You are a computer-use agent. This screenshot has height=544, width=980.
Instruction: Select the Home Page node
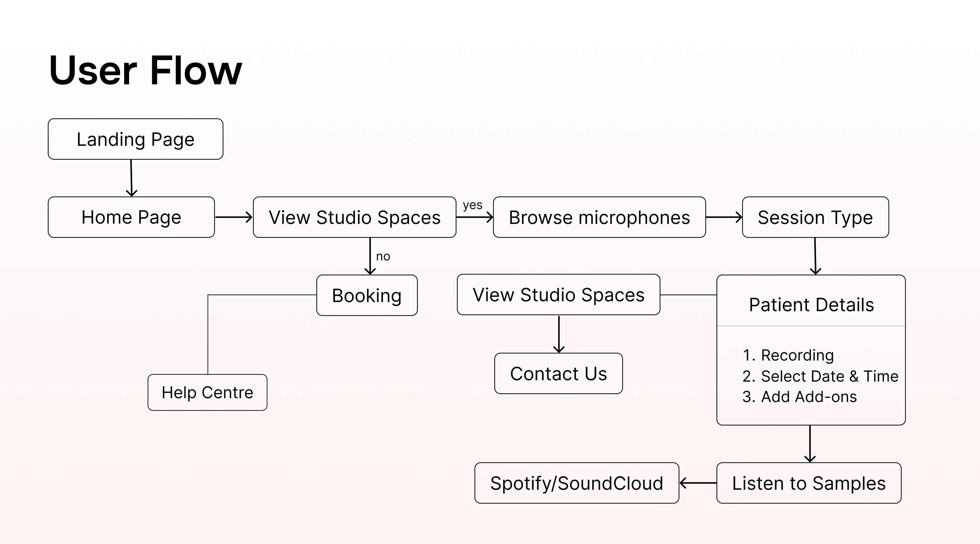pos(131,217)
